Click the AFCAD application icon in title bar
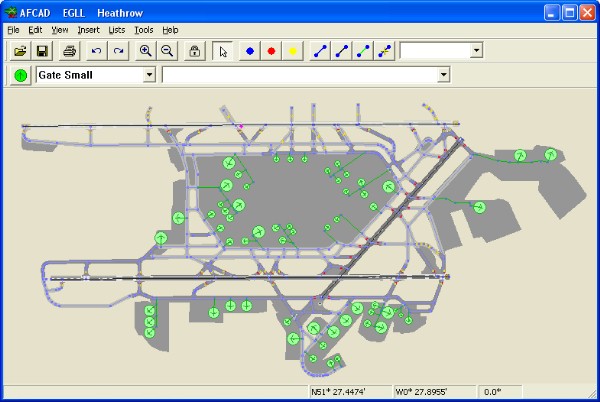600x402 pixels. pos(11,13)
